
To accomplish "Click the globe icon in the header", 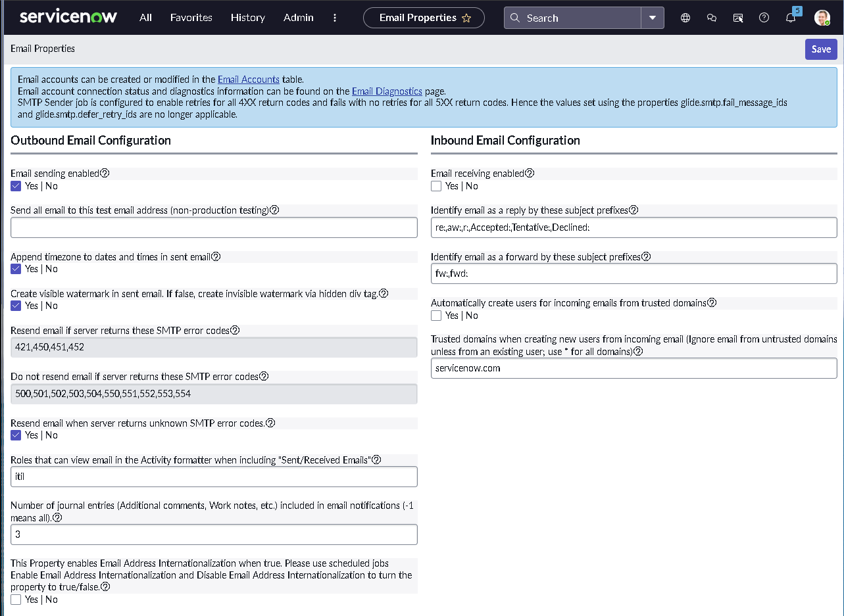I will (x=685, y=18).
